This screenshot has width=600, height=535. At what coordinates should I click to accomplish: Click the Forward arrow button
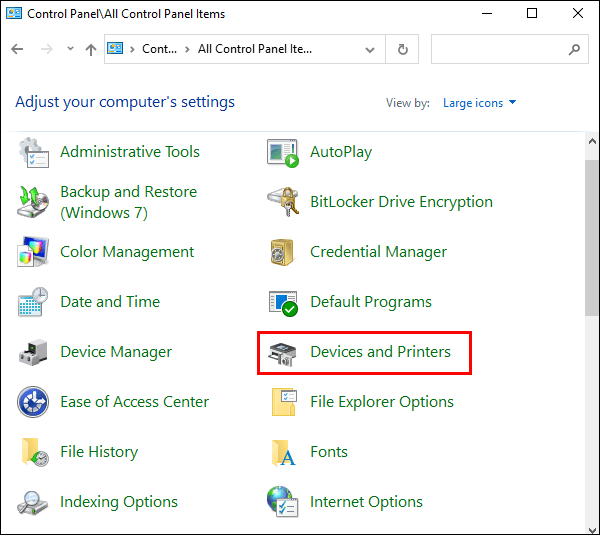pyautogui.click(x=47, y=49)
